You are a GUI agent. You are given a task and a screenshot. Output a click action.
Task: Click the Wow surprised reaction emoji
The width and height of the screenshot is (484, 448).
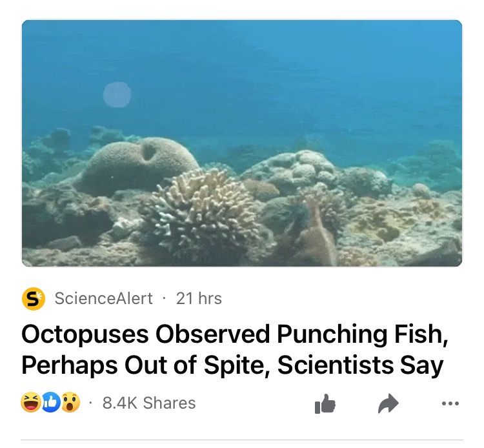click(x=71, y=402)
